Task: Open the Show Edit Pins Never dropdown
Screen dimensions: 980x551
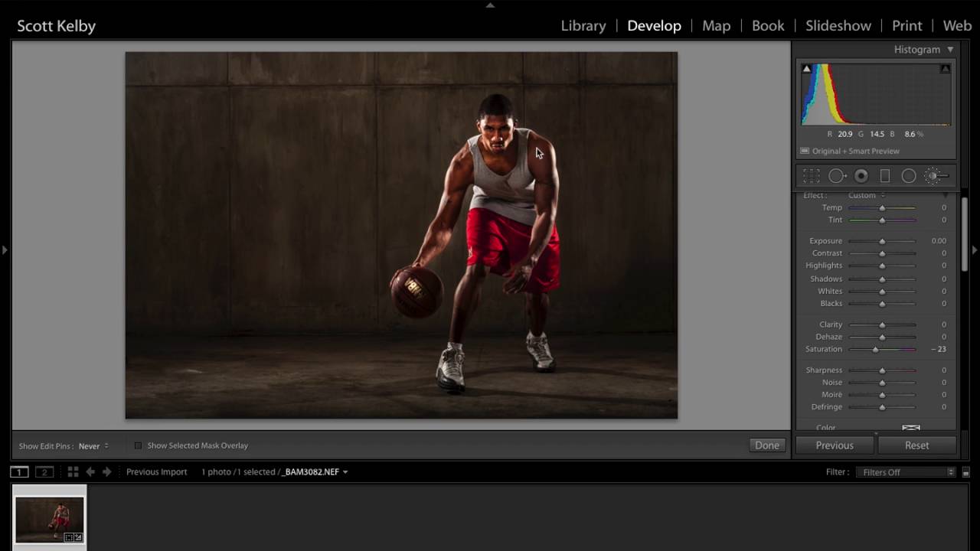Action: 93,445
